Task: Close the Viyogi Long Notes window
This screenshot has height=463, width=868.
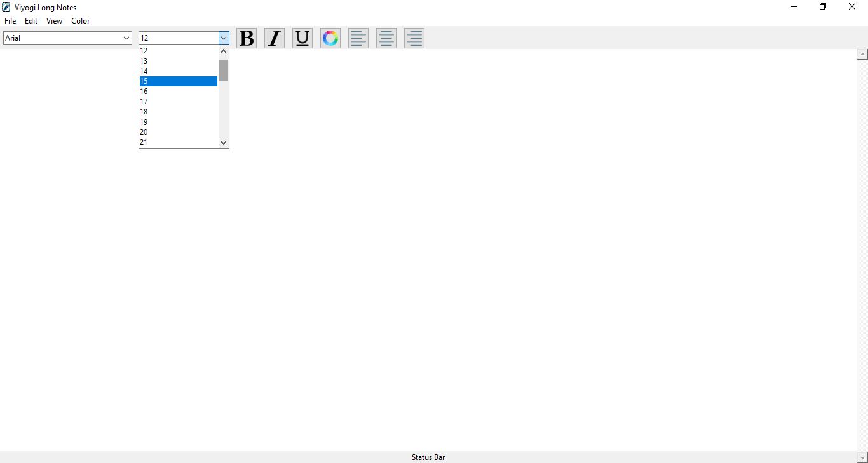Action: pyautogui.click(x=852, y=7)
